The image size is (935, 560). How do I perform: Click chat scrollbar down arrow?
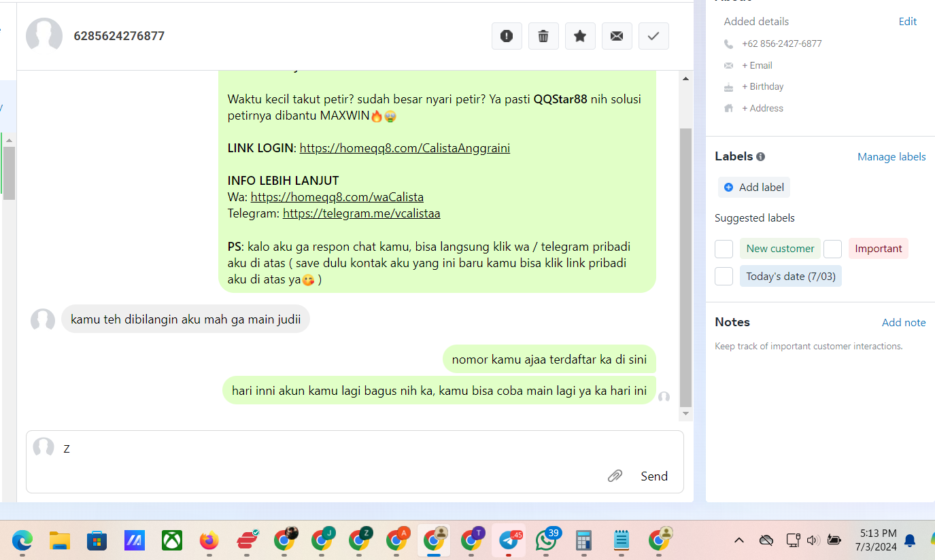685,413
